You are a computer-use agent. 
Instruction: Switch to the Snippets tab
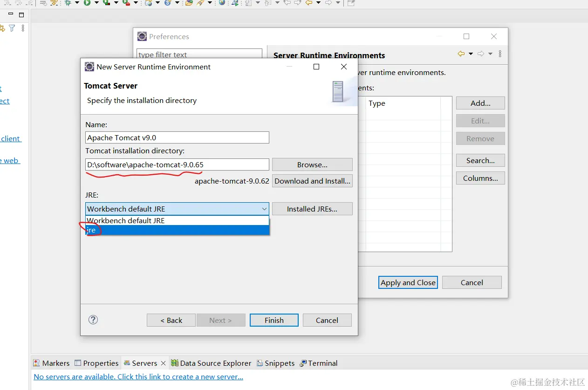[x=275, y=363]
